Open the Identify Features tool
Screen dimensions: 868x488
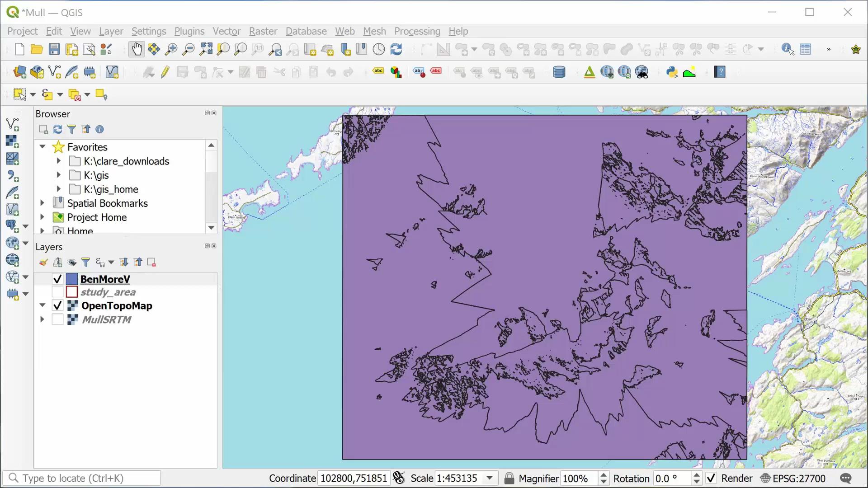(787, 49)
